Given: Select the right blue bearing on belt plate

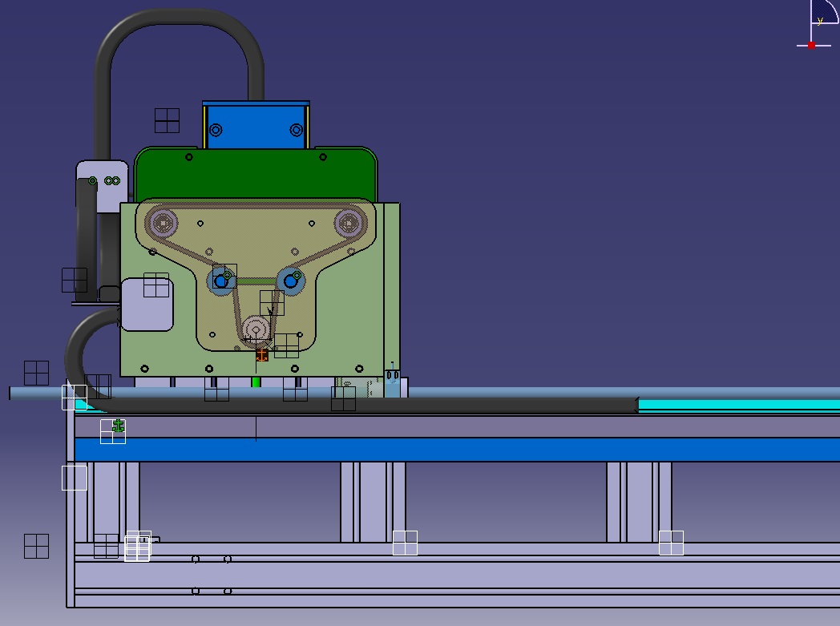Looking at the screenshot, I should point(290,281).
